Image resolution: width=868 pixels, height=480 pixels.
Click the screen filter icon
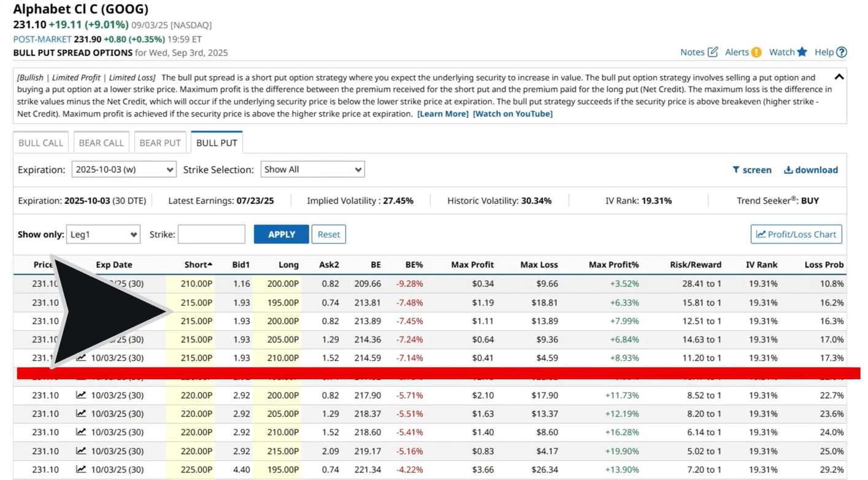point(752,169)
